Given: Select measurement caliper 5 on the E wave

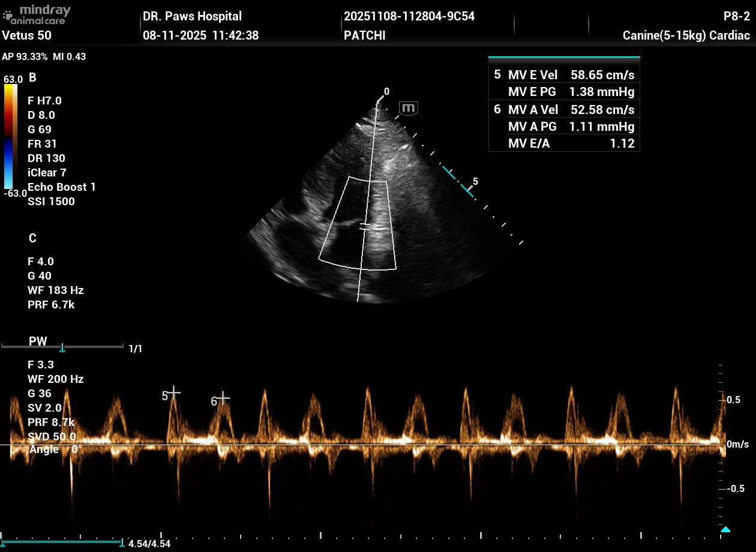Looking at the screenshot, I should coord(173,393).
